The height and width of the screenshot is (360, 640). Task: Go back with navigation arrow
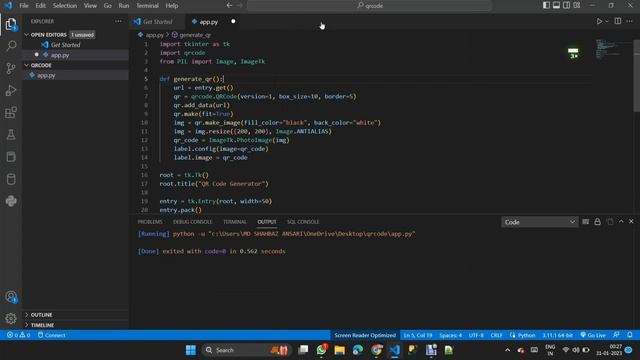coord(229,5)
